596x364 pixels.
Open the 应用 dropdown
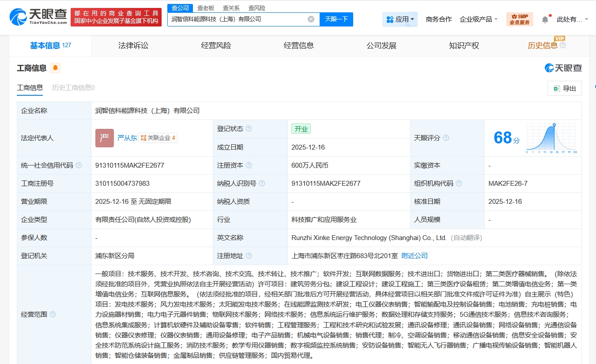[x=400, y=19]
